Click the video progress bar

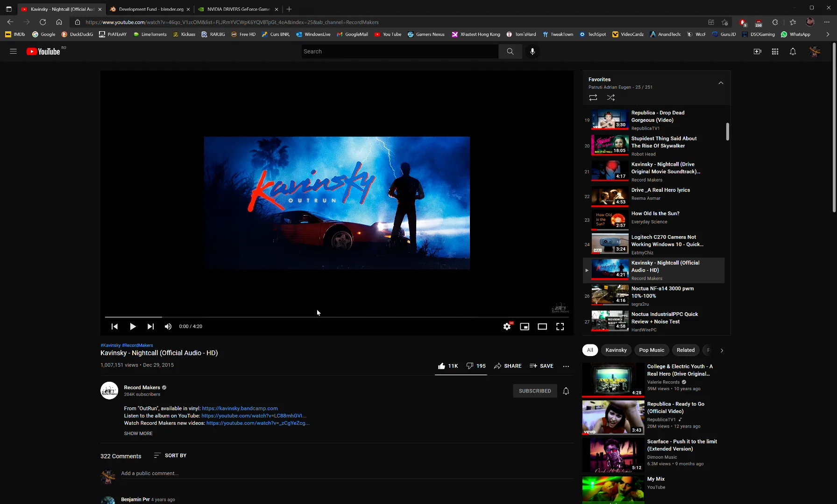tap(336, 317)
